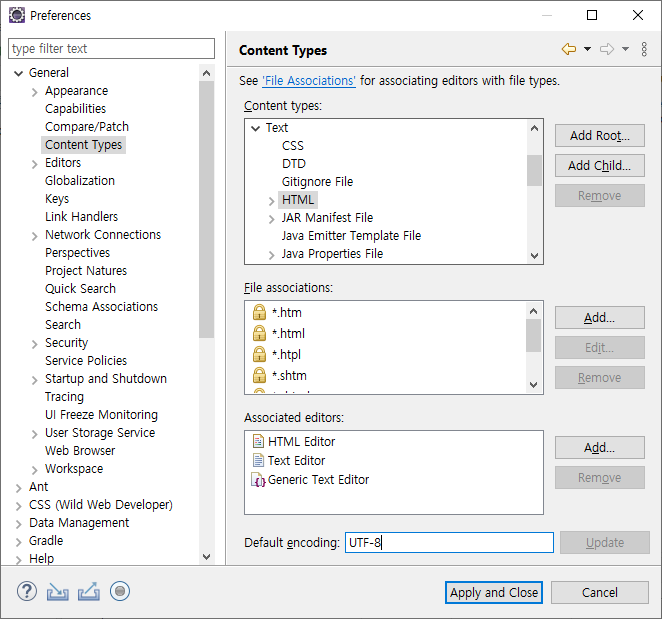Viewport: 662px width, 619px height.
Task: Click Apply and Close
Action: coord(494,592)
